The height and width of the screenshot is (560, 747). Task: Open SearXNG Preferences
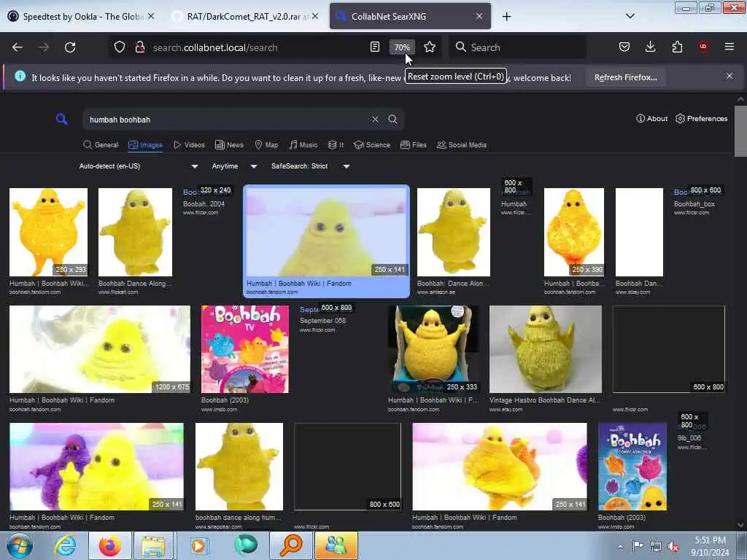coord(701,119)
